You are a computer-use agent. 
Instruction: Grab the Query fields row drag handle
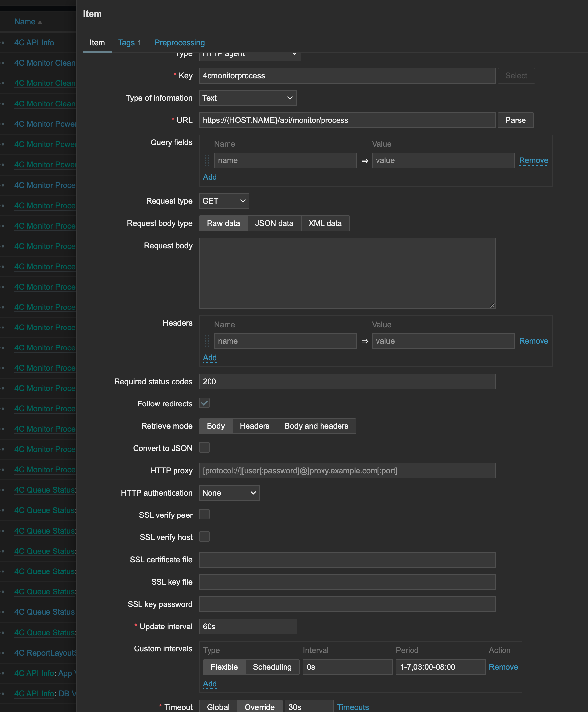207,160
